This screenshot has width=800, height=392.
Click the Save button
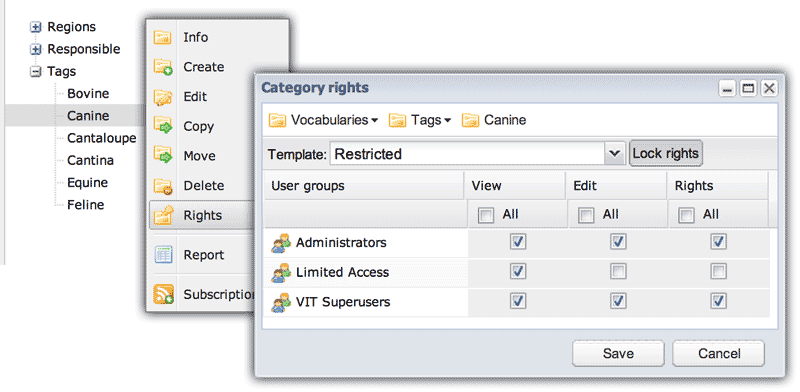[x=618, y=354]
